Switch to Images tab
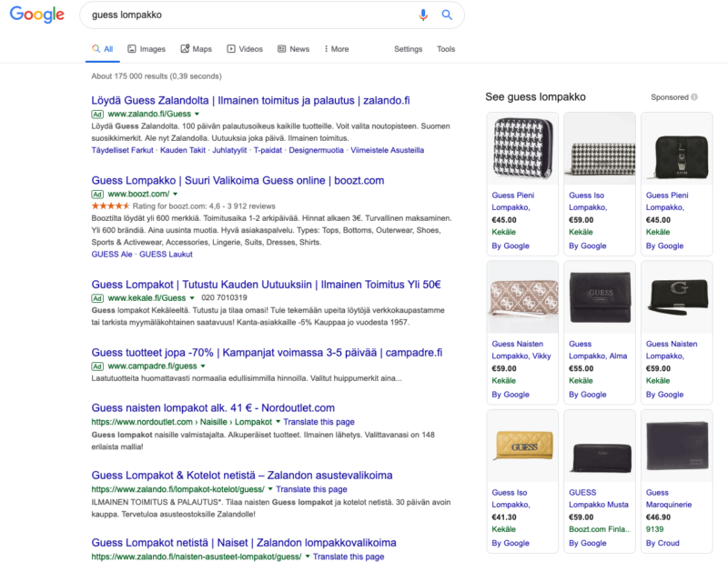Viewport: 728px width, 562px height. coord(147,49)
